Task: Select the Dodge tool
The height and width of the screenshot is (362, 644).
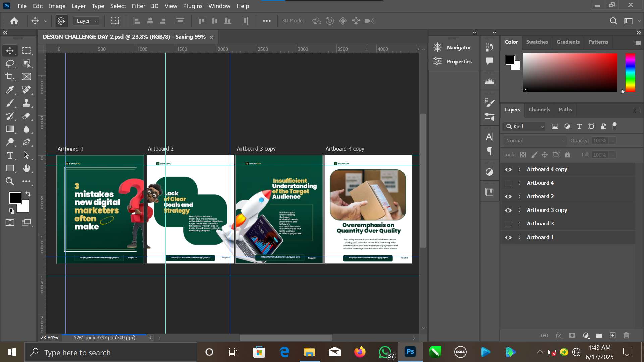Action: pyautogui.click(x=10, y=142)
